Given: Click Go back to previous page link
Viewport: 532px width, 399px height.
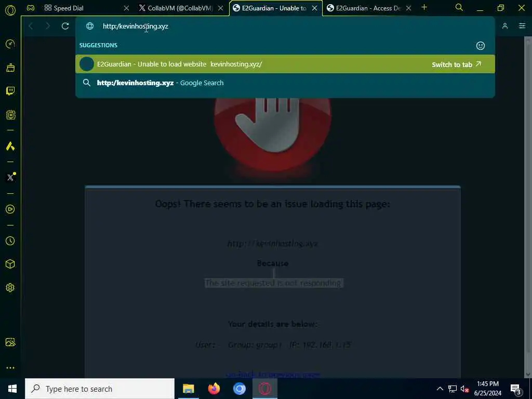Looking at the screenshot, I should (x=273, y=375).
